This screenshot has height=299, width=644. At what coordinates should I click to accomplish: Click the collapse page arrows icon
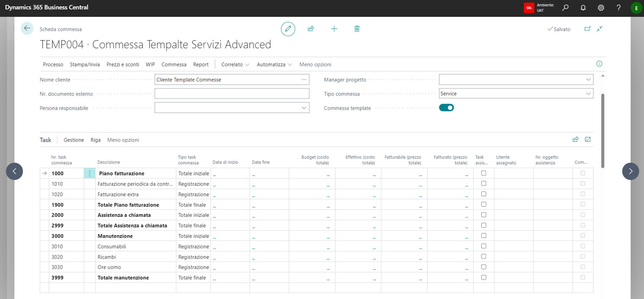(x=600, y=29)
